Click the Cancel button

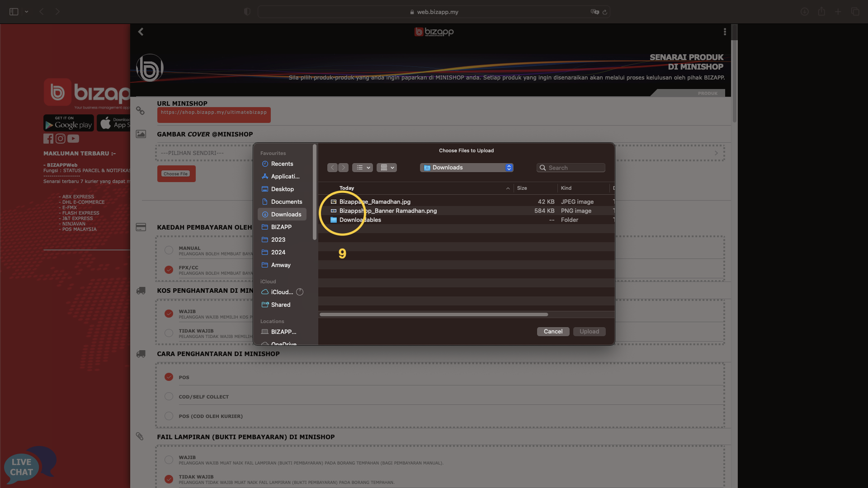553,332
